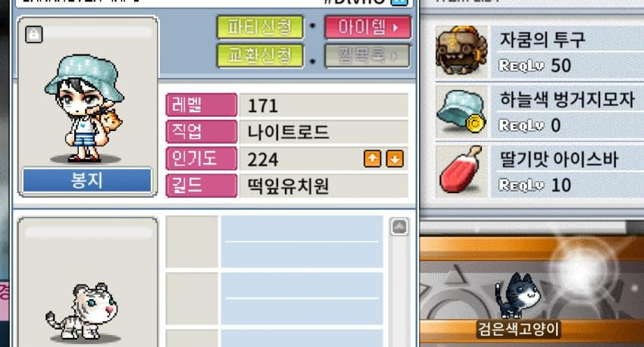Click the white tiger pet image
This screenshot has width=644, height=347.
[x=82, y=312]
